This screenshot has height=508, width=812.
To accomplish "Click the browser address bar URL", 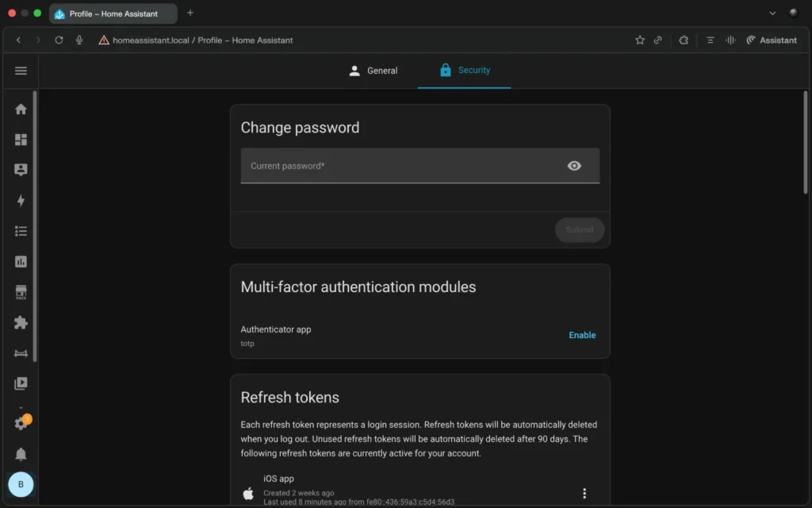I will point(202,40).
